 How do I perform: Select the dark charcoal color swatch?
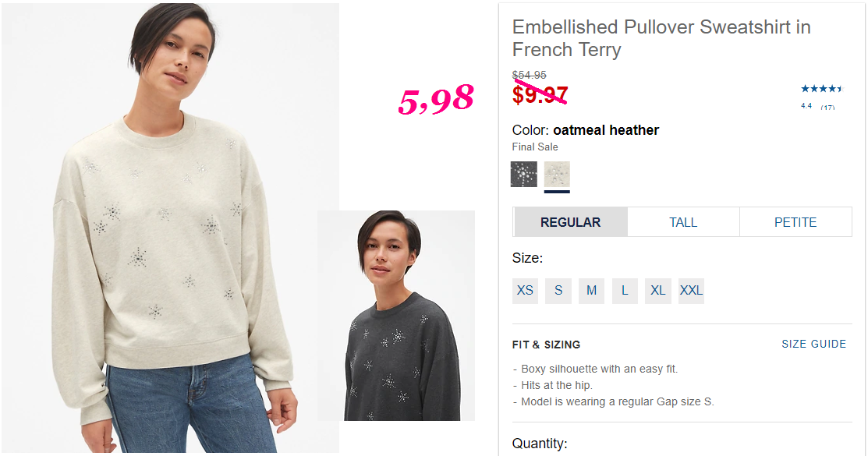523,175
